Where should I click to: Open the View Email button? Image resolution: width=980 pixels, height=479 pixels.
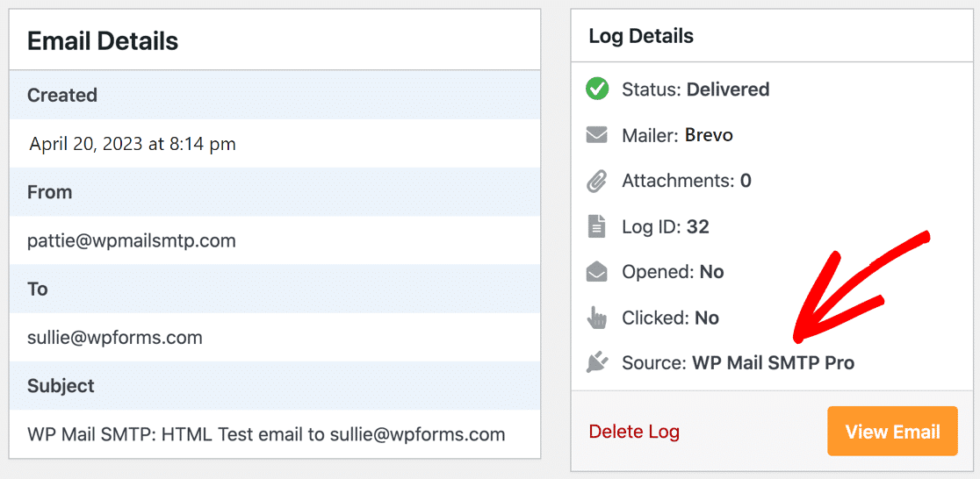pyautogui.click(x=892, y=431)
